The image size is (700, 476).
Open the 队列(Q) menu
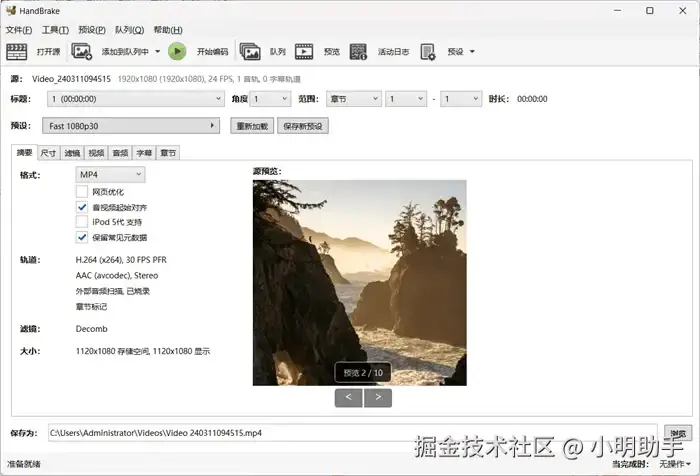129,30
